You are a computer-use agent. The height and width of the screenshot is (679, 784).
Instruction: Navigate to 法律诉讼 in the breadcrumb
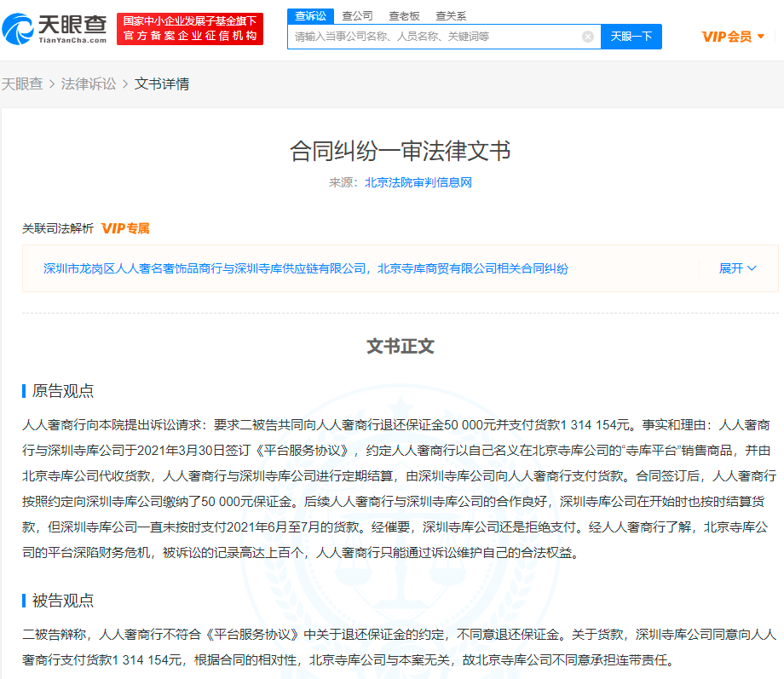[89, 83]
